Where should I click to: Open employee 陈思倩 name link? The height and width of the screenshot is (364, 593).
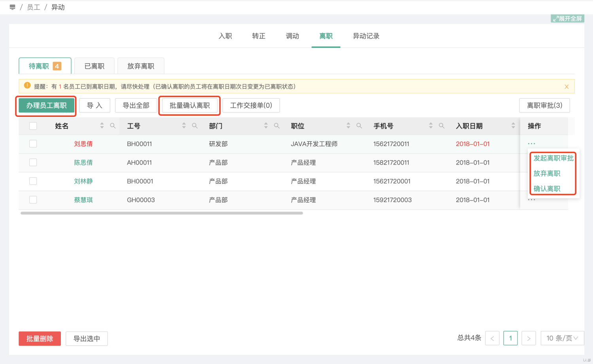[83, 162]
